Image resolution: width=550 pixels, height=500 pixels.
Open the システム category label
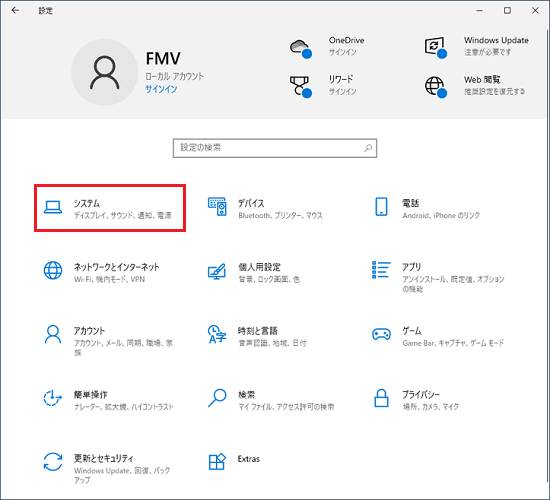pos(87,203)
